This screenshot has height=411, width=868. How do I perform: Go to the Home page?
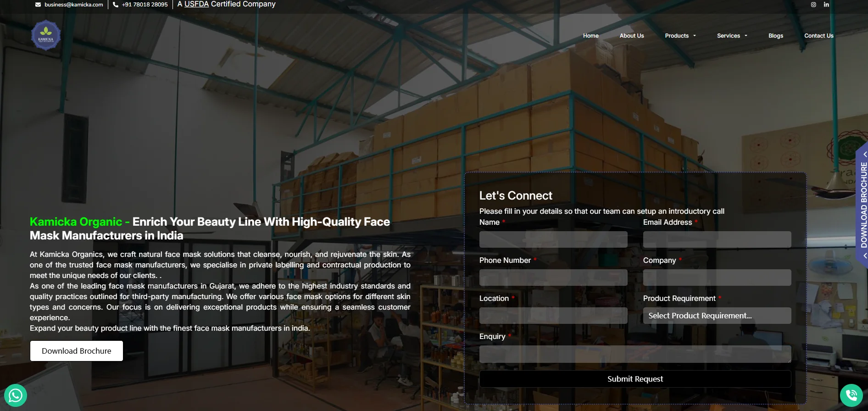[590, 36]
